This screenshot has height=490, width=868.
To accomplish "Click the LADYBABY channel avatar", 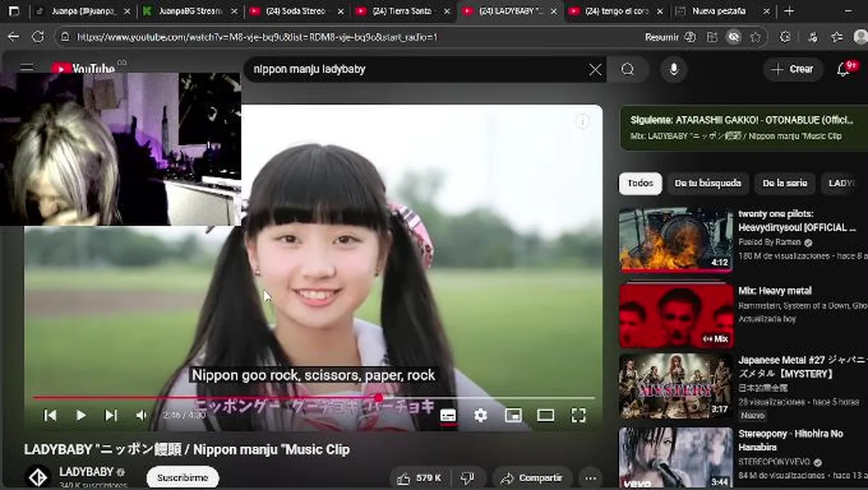I will (x=38, y=477).
